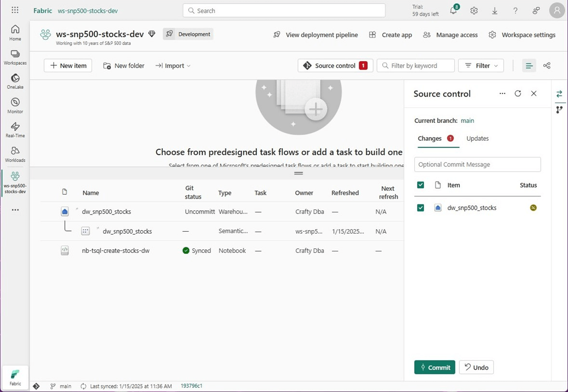The height and width of the screenshot is (392, 568).
Task: Click the app launcher grid icon
Action: tap(15, 10)
